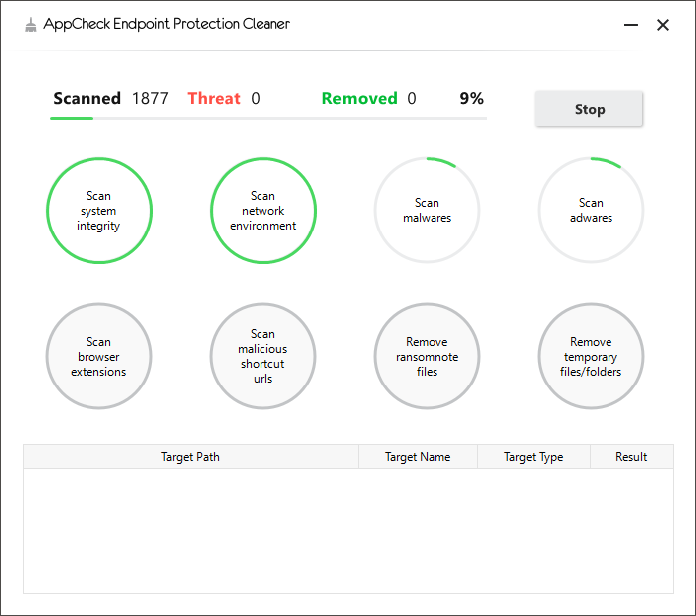696x616 pixels.
Task: Open the Scan adwares circle
Action: 591,211
